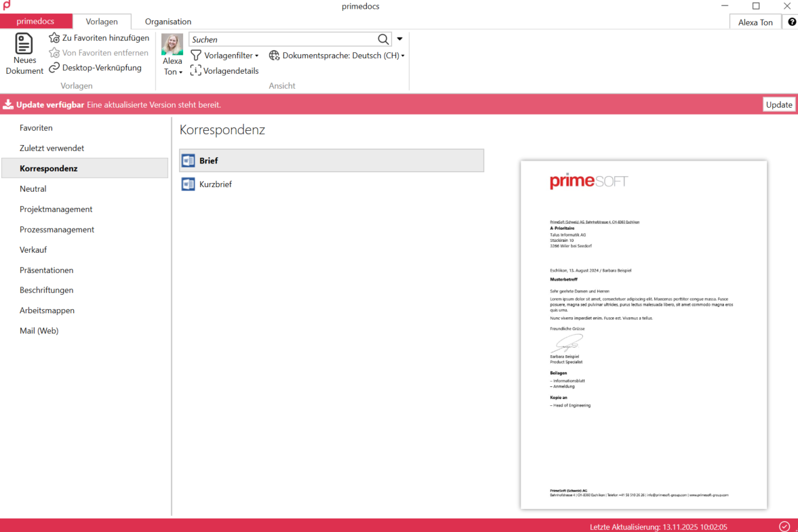This screenshot has height=532, width=798.
Task: Open the help question mark icon
Action: tap(792, 22)
